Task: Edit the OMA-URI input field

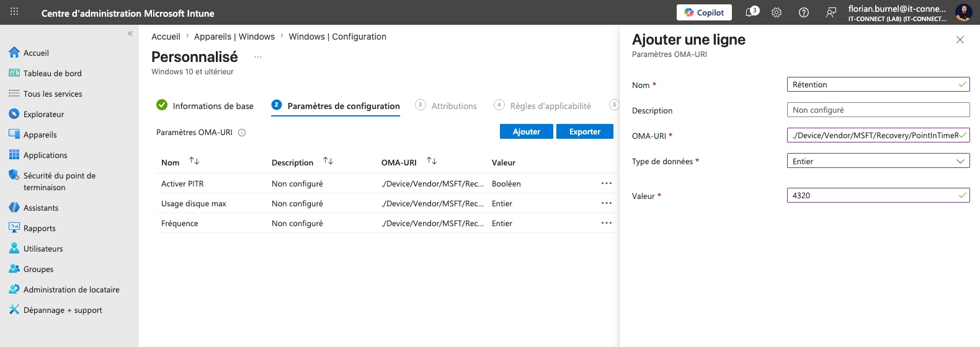Action: point(878,135)
